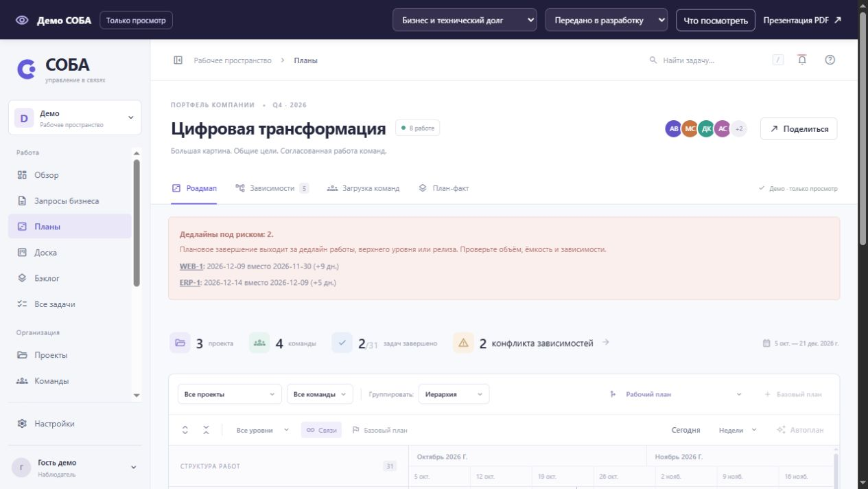
Task: Switch to Зависимости tab
Action: [x=272, y=188]
